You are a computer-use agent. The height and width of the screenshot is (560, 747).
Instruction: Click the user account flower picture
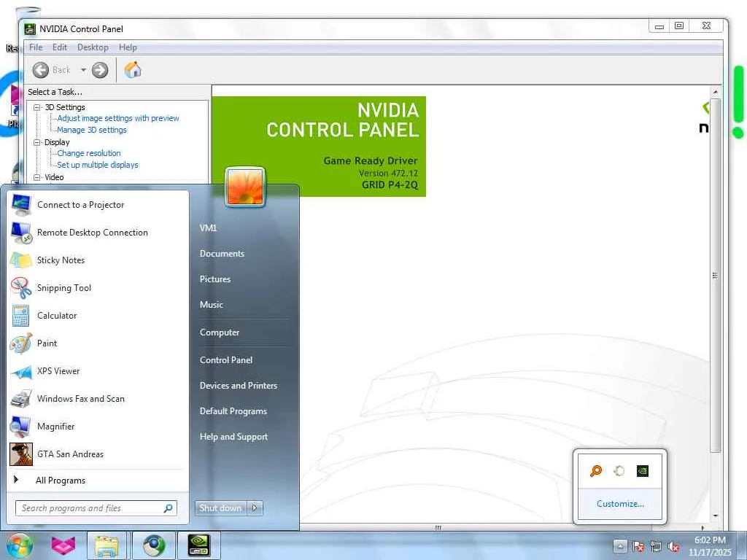245,187
